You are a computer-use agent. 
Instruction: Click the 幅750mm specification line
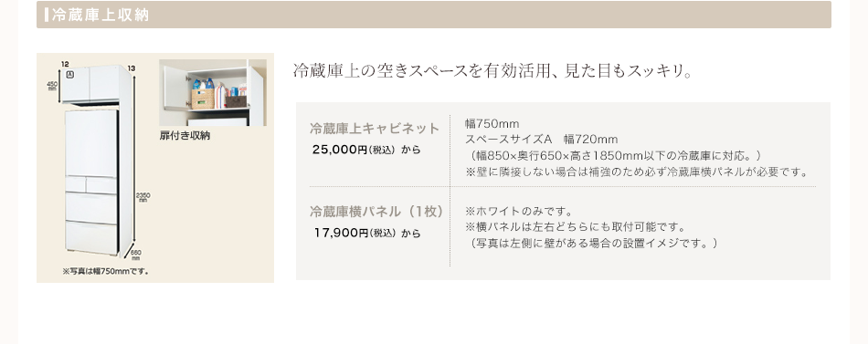tap(492, 123)
